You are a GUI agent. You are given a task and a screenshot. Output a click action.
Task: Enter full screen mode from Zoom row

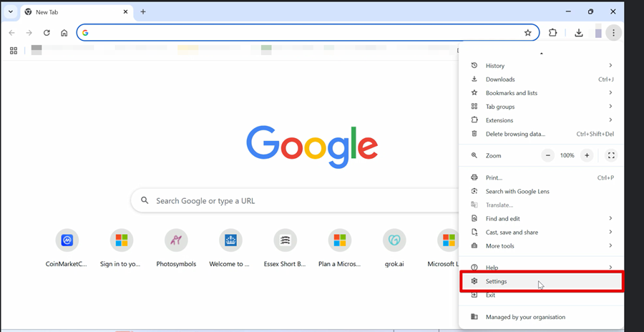coord(611,155)
